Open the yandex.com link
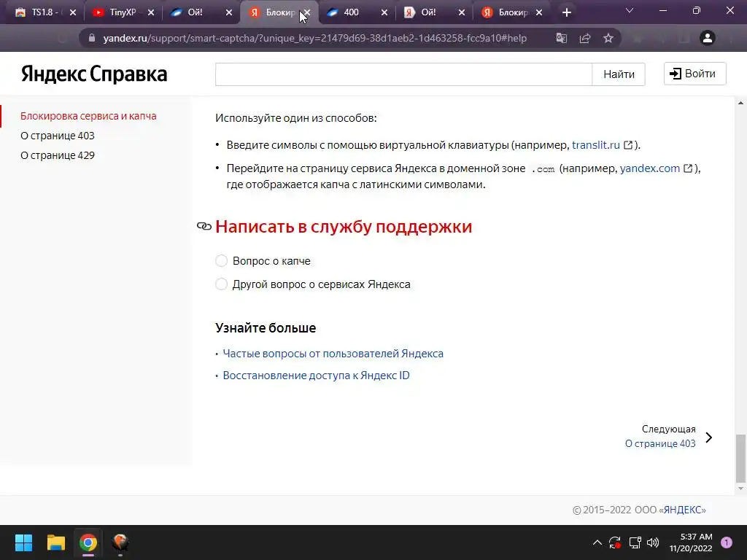Viewport: 747px width, 560px height. click(x=650, y=168)
